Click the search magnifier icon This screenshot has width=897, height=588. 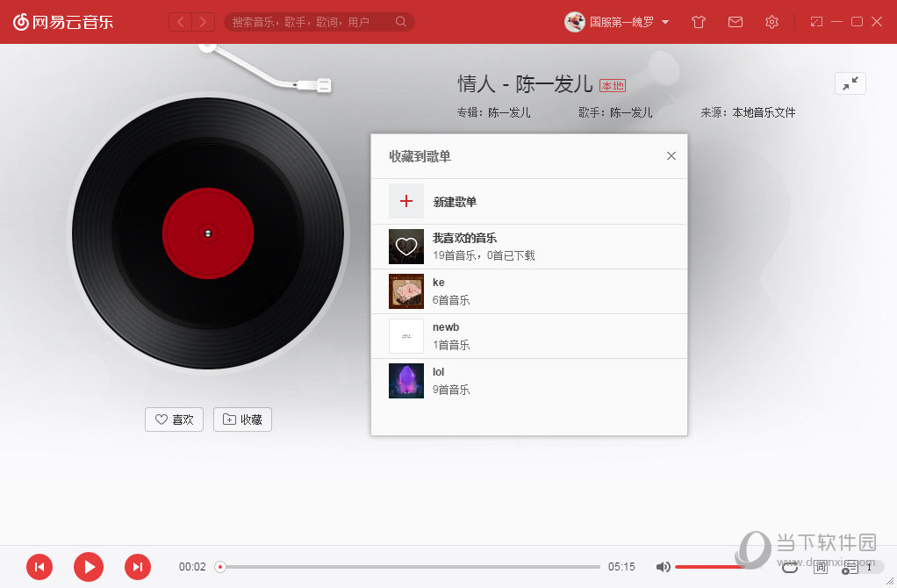coord(401,22)
